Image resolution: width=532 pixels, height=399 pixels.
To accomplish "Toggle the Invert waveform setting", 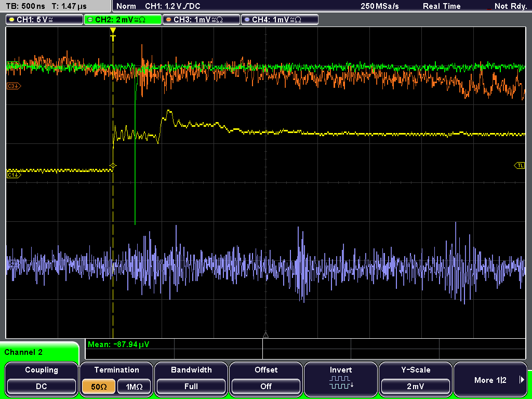I will [341, 378].
